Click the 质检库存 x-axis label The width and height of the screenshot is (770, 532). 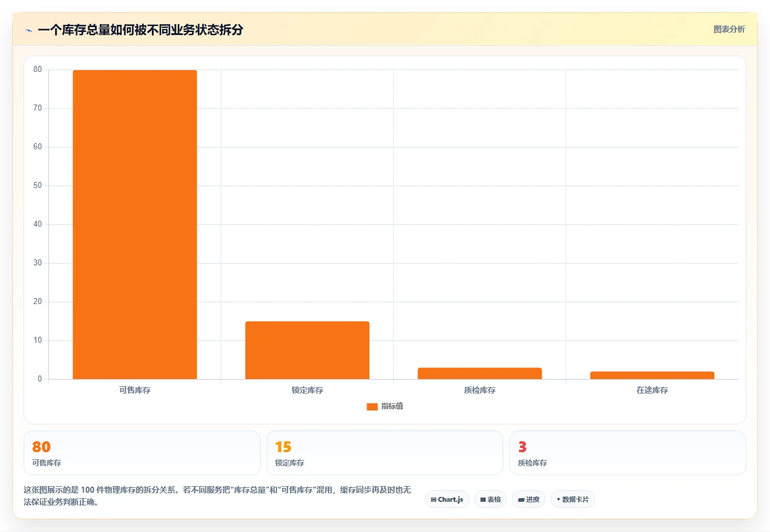pyautogui.click(x=480, y=391)
